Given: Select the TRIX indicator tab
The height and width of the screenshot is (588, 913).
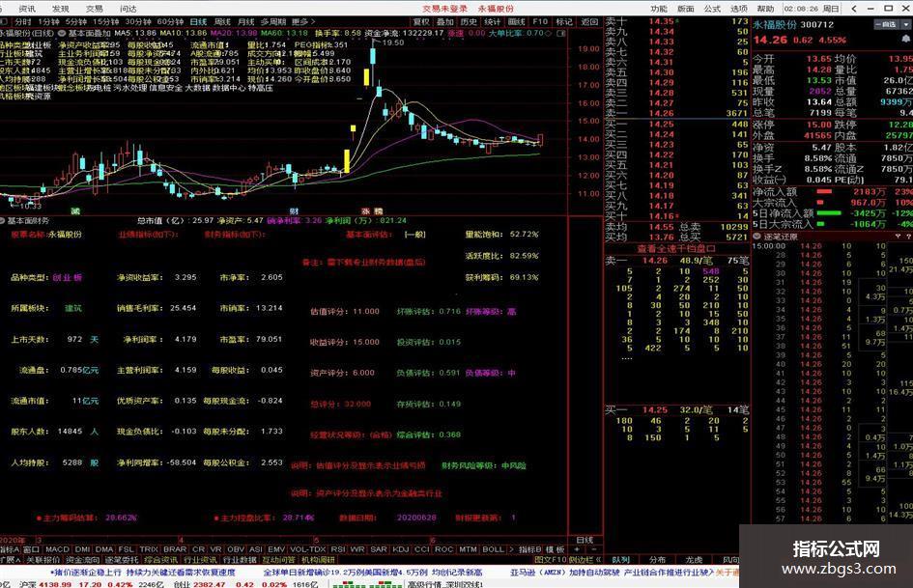Looking at the screenshot, I should (149, 549).
